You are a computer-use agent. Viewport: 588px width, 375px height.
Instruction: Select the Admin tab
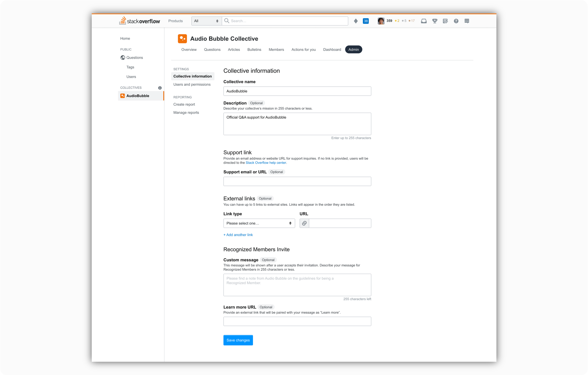pos(354,50)
